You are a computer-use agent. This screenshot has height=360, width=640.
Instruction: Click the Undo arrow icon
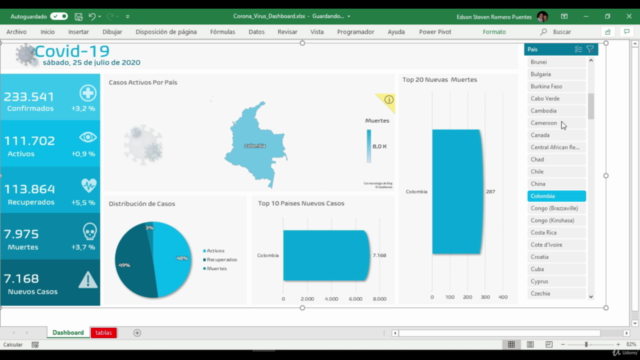[x=92, y=17]
